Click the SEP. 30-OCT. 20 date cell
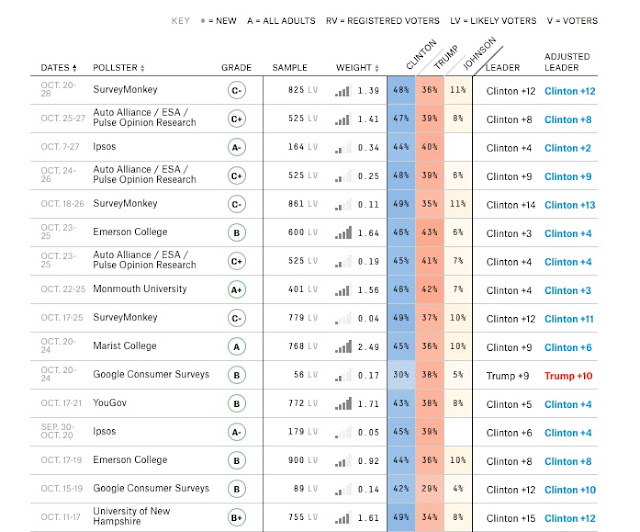 click(57, 431)
